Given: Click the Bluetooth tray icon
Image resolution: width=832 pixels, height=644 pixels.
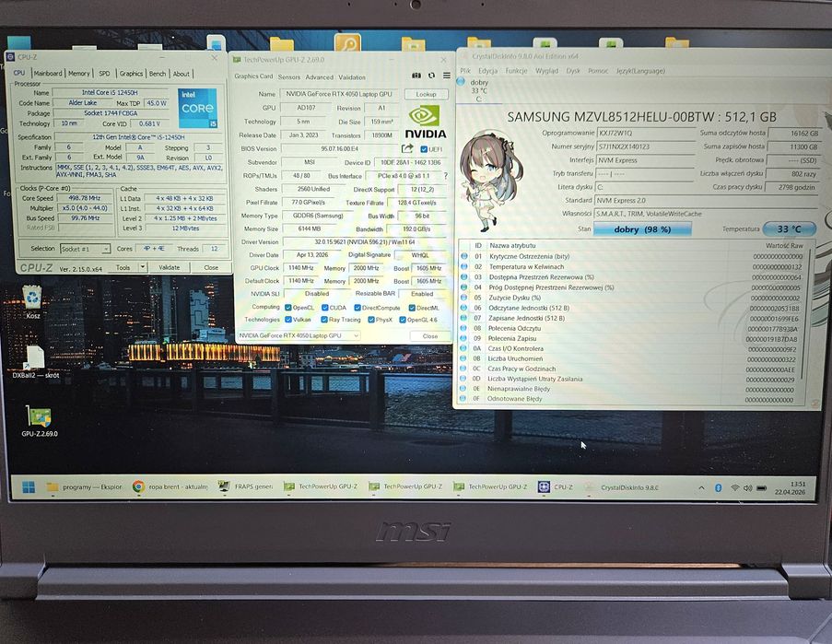Looking at the screenshot, I should tap(718, 487).
